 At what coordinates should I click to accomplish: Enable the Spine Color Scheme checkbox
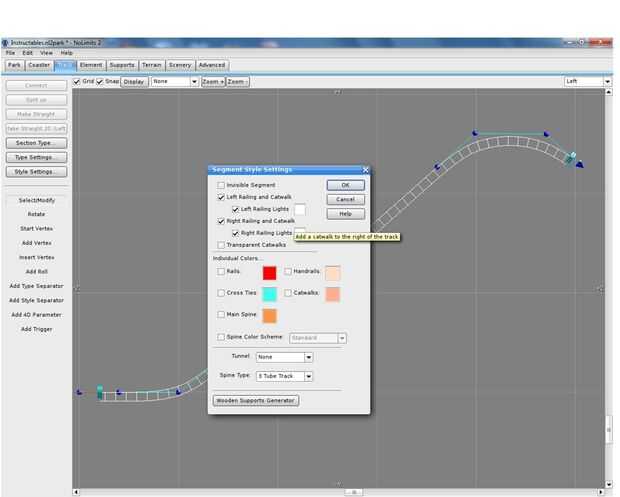point(221,337)
